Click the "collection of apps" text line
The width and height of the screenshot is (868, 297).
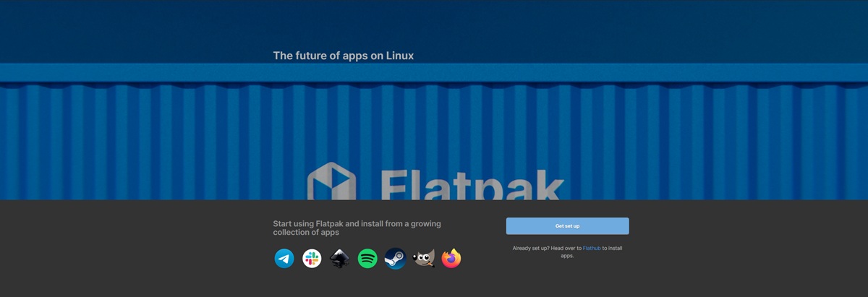click(x=306, y=233)
